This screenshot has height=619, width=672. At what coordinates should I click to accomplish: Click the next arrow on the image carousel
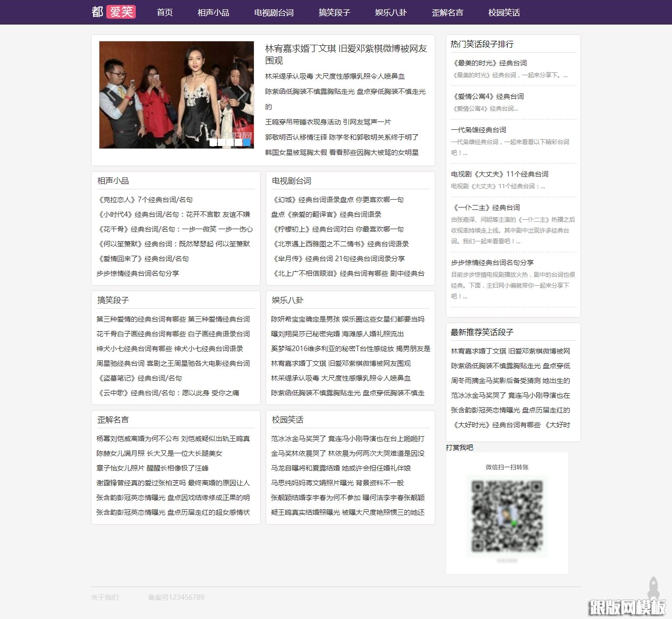tap(243, 92)
